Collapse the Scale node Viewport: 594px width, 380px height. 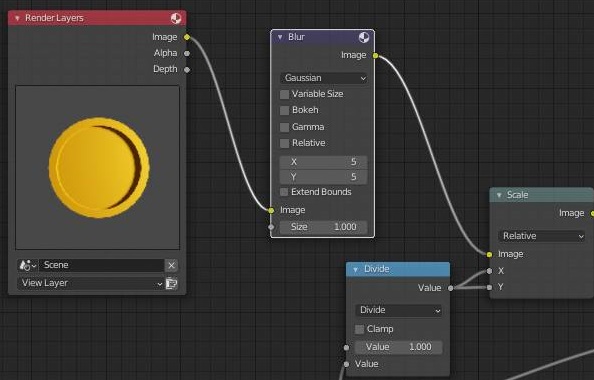[499, 195]
